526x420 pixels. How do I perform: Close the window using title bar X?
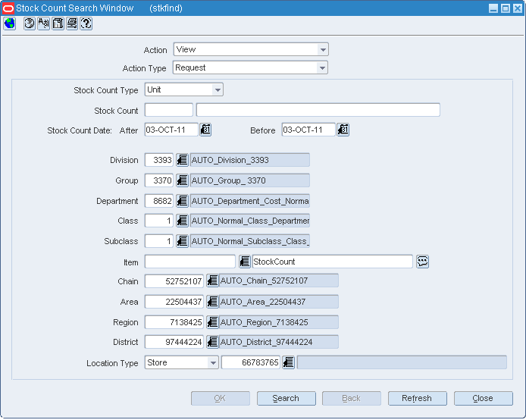517,8
